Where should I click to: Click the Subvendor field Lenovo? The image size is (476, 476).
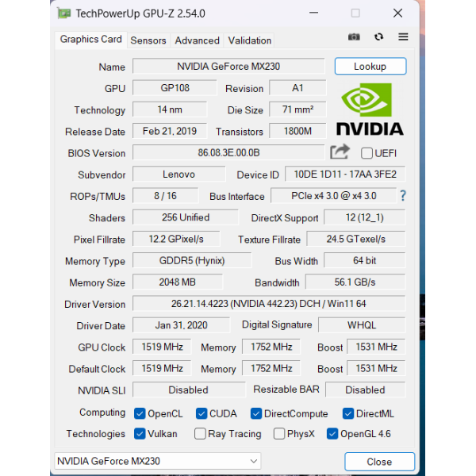tap(179, 174)
